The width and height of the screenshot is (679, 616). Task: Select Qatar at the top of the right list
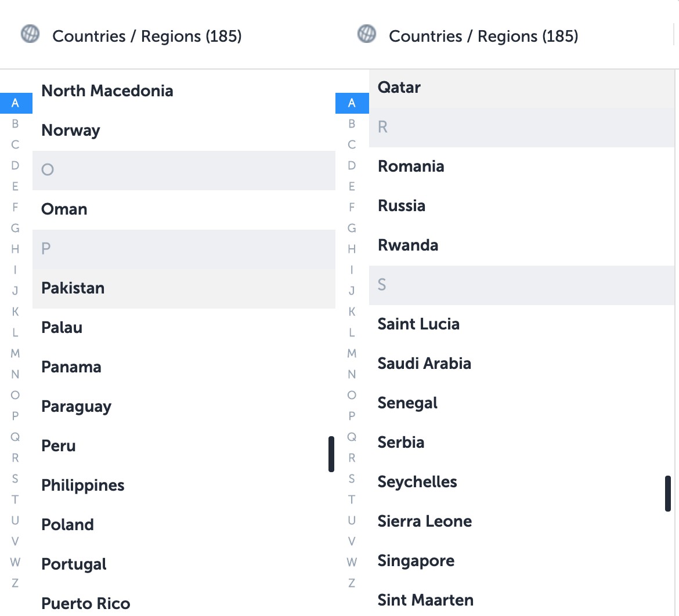tap(399, 87)
